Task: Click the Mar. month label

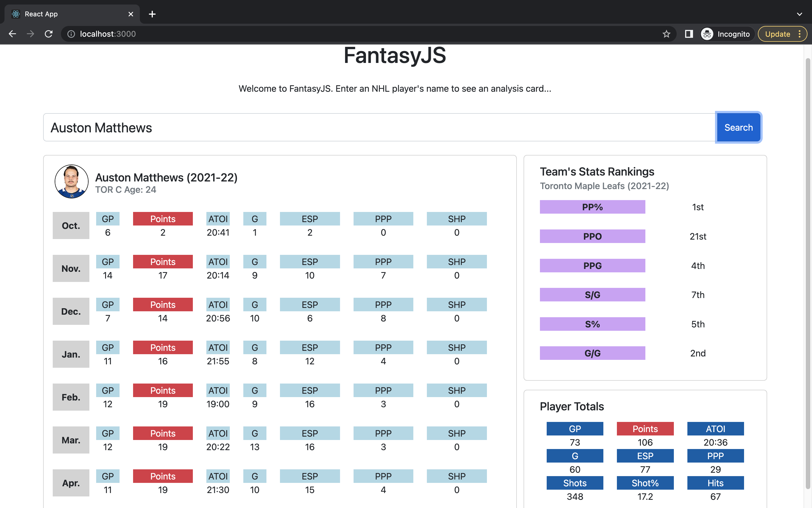Action: click(x=71, y=440)
